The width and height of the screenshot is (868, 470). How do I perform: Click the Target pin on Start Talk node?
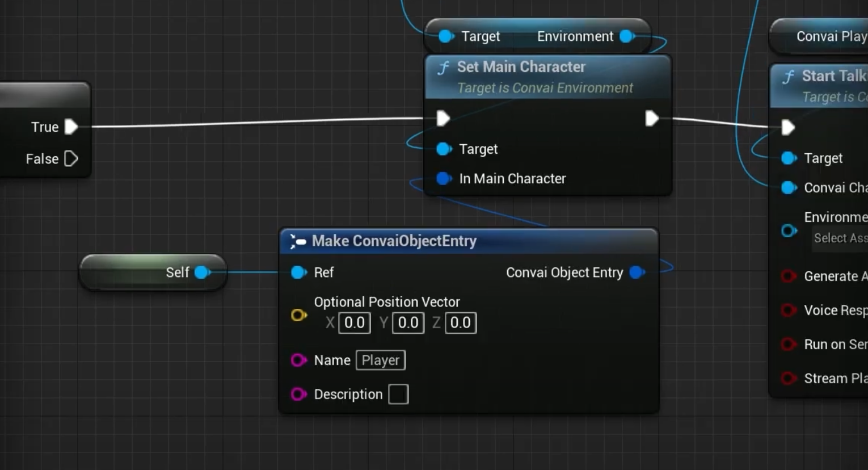point(789,158)
